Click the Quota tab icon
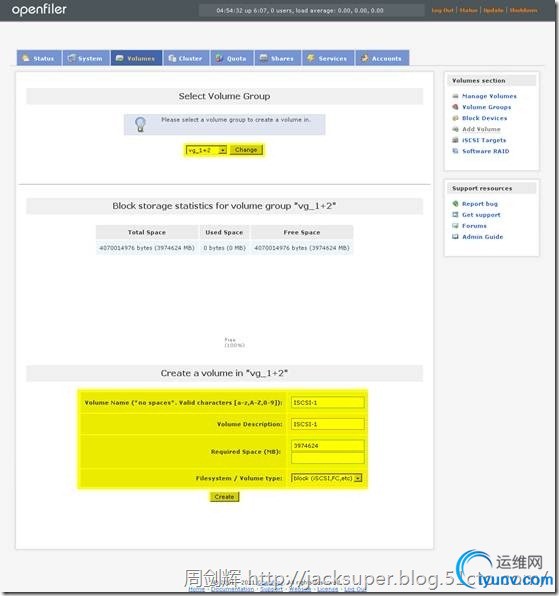Screen dimensions: 559x596 click(219, 58)
